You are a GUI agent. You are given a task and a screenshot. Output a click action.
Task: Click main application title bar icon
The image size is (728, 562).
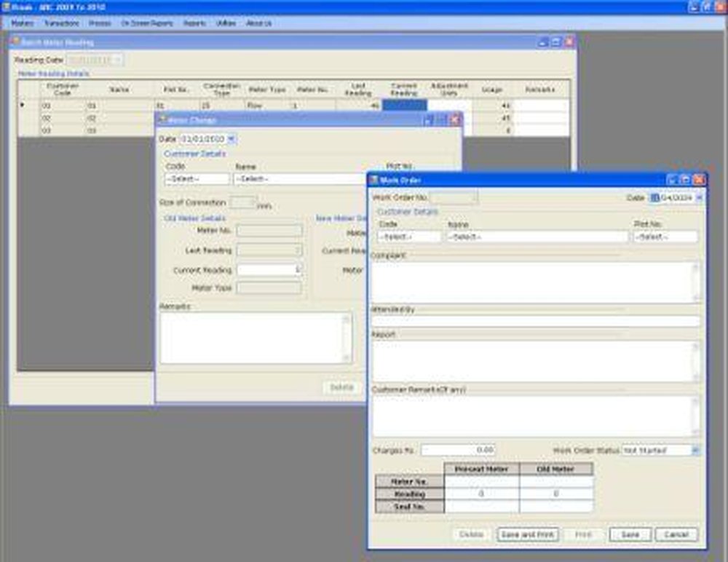[6, 7]
